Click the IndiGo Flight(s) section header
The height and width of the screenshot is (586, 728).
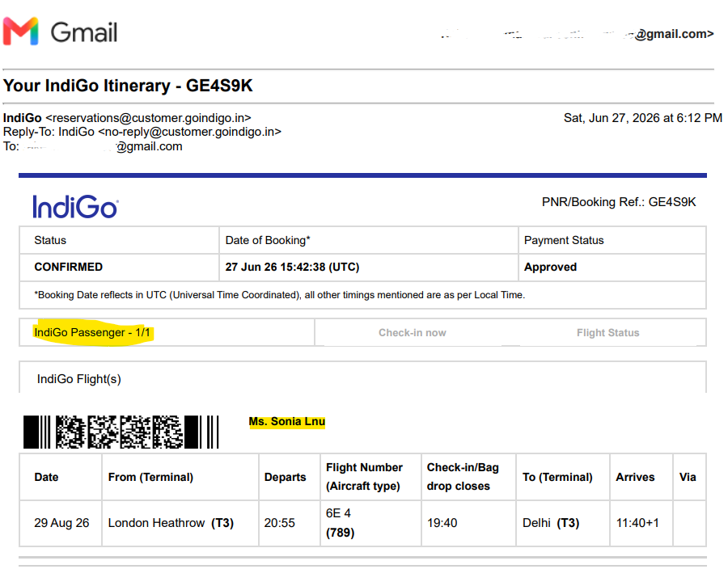tap(79, 379)
